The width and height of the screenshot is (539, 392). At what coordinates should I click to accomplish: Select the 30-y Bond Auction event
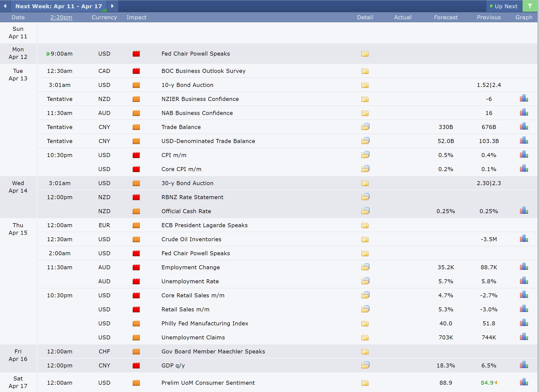(187, 183)
